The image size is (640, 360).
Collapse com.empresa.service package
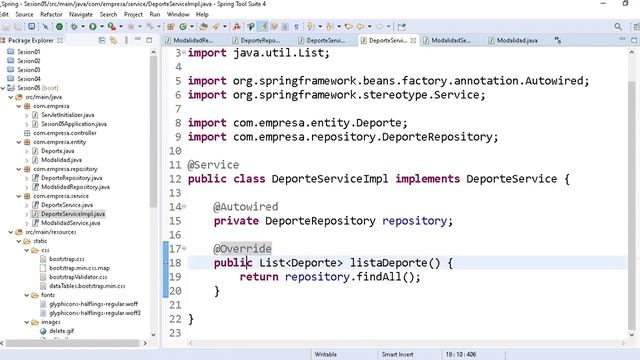click(19, 196)
